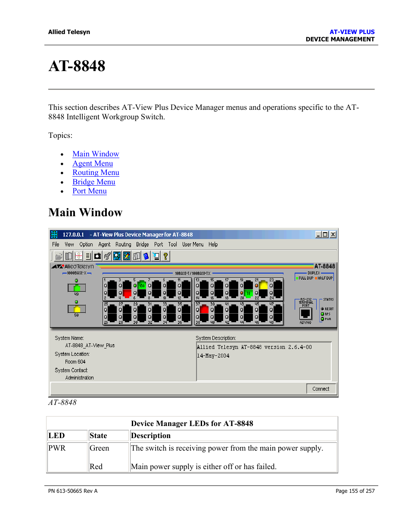Click the Connect button
411x532 pixels.
(x=321, y=389)
